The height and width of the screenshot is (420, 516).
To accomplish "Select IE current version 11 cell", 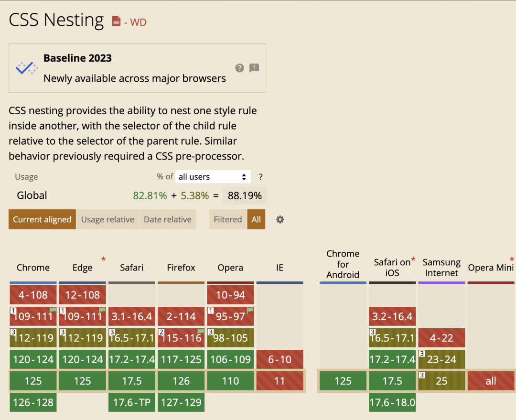I will [279, 381].
